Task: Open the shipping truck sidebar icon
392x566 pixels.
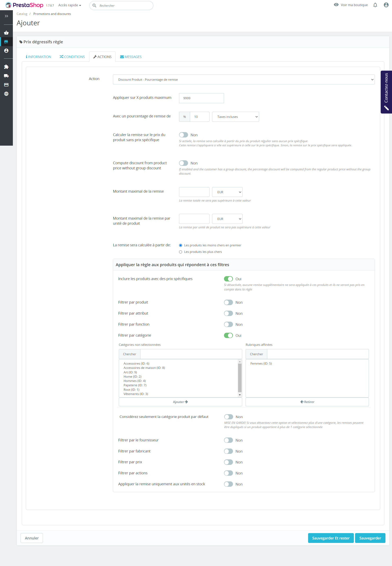Action: pos(6,76)
